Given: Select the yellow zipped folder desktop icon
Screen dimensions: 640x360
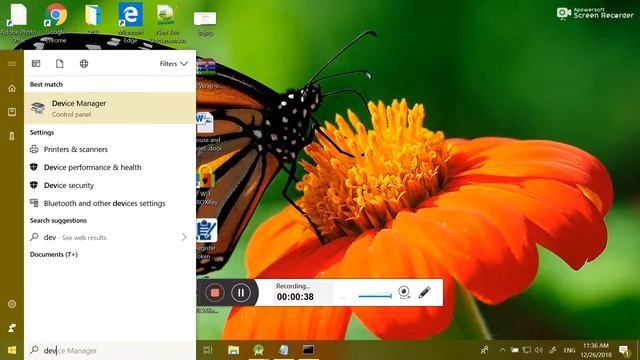Looking at the screenshot, I should pos(93,18).
